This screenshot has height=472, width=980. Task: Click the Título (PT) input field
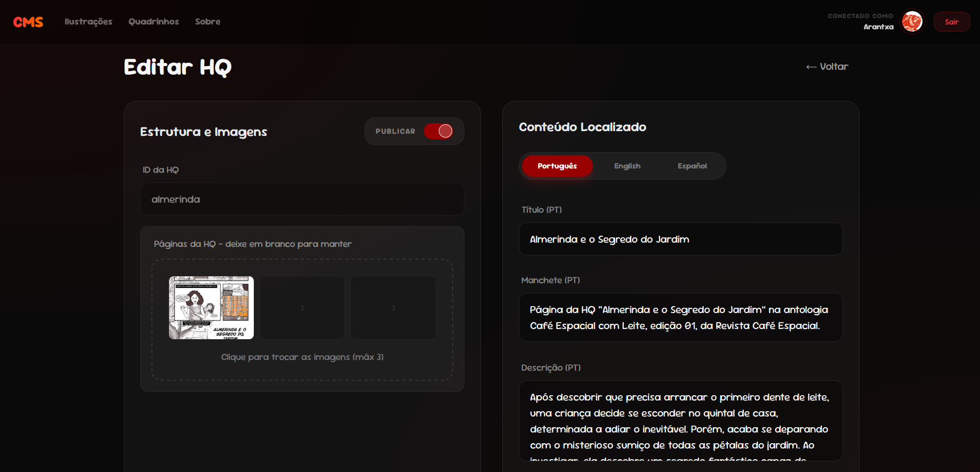[x=681, y=239]
